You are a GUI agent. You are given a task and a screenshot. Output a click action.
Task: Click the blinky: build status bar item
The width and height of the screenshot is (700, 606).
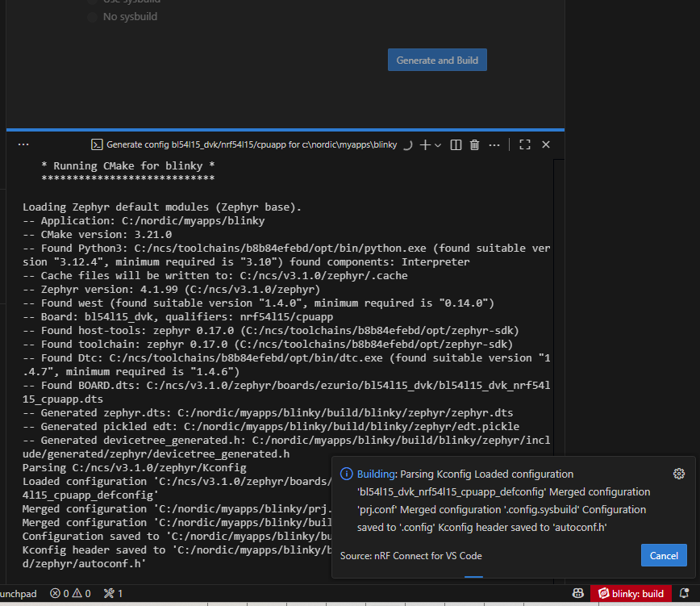click(x=631, y=594)
